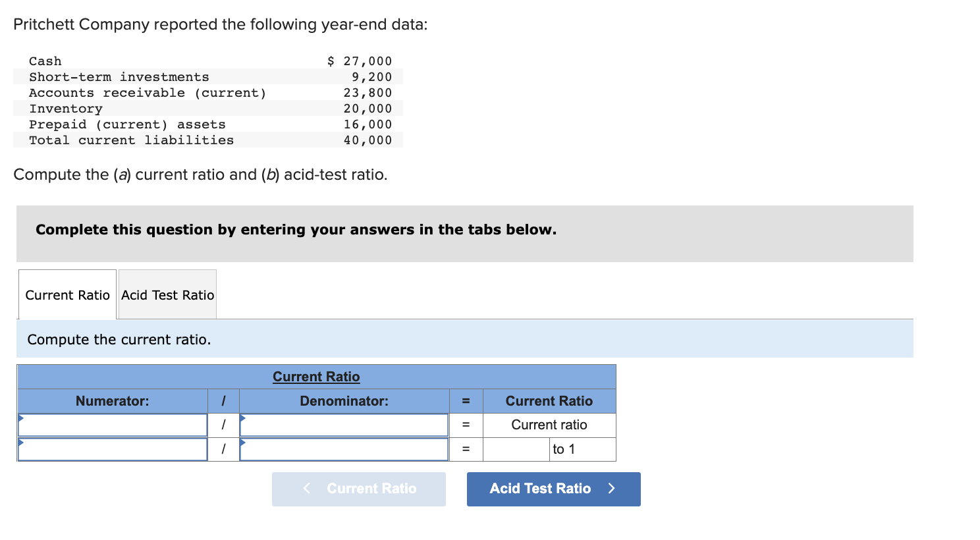Screen dimensions: 980x540
Task: Click the result cell before 'to 1'
Action: point(516,449)
